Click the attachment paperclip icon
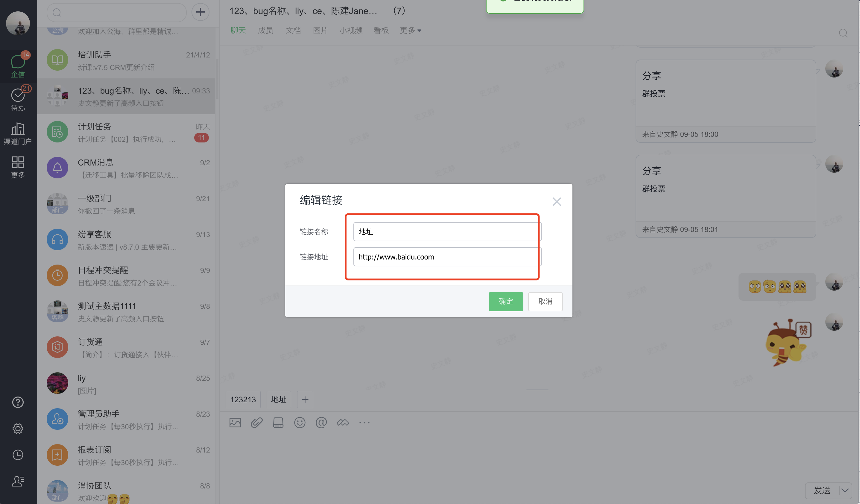The height and width of the screenshot is (504, 860). point(257,423)
